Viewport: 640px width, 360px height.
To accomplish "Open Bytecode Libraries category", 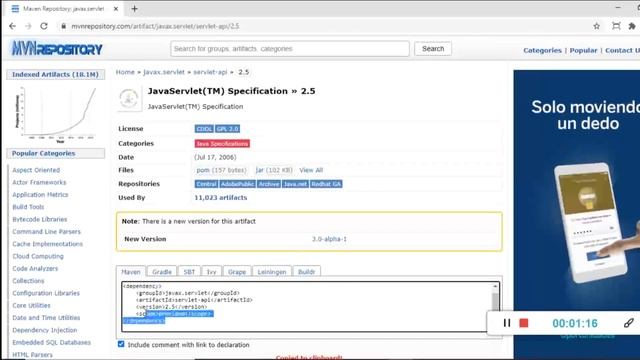I will click(40, 219).
